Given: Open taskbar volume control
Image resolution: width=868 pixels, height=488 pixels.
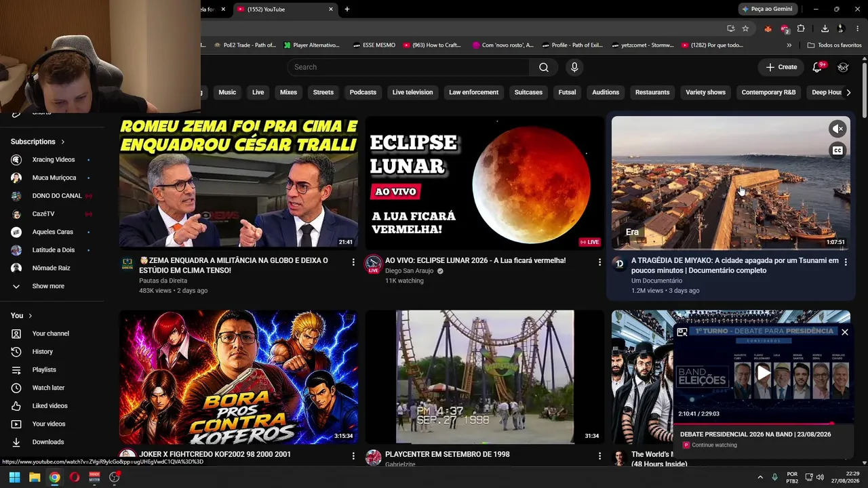Looking at the screenshot, I should coord(821,477).
